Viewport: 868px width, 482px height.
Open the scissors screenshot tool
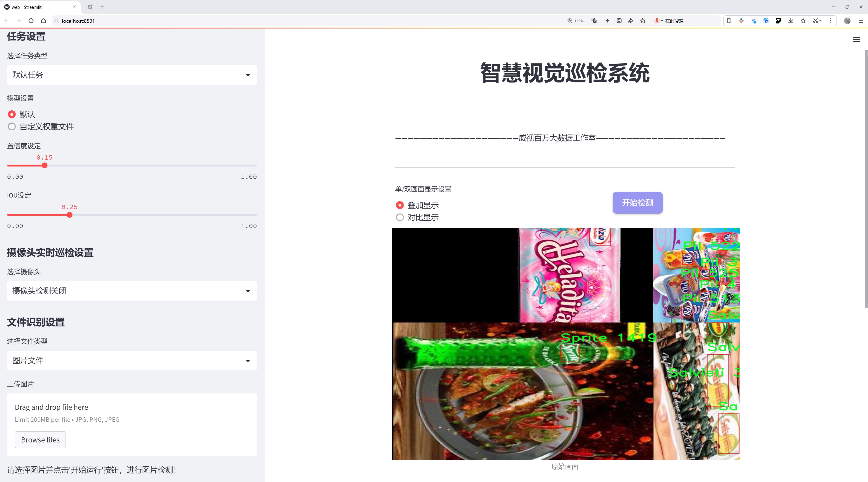pos(817,21)
